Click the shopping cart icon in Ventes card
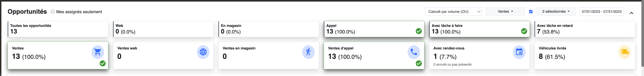 coord(98,52)
